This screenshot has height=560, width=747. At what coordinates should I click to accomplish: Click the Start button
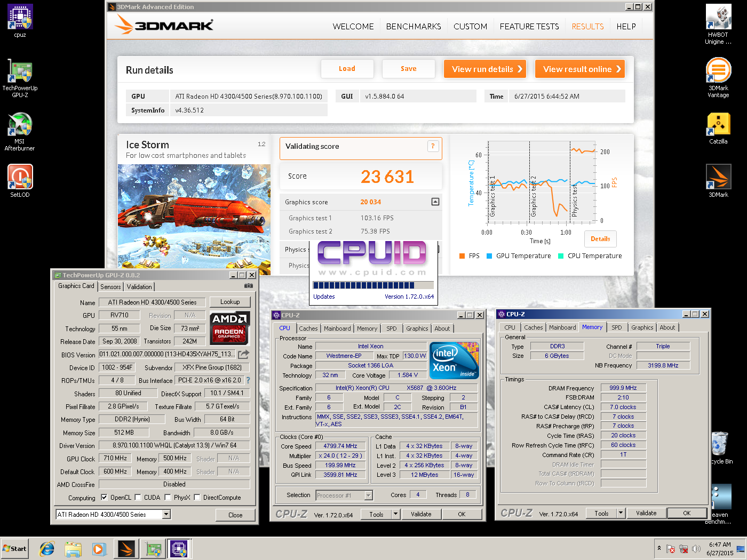[x=14, y=548]
